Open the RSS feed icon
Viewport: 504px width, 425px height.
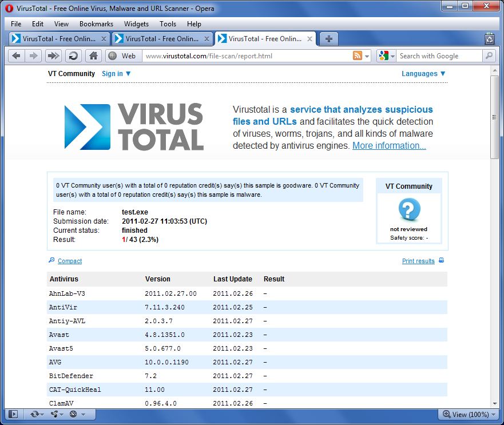358,56
